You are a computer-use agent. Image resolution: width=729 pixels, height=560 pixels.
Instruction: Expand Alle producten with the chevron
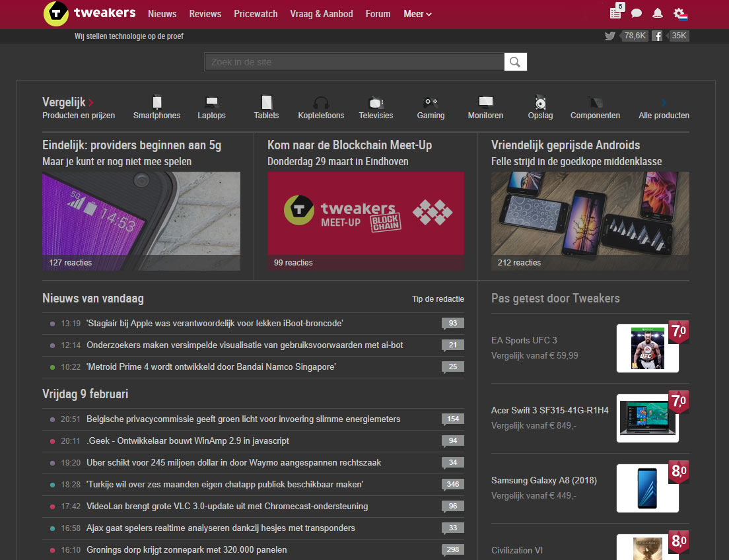[664, 103]
